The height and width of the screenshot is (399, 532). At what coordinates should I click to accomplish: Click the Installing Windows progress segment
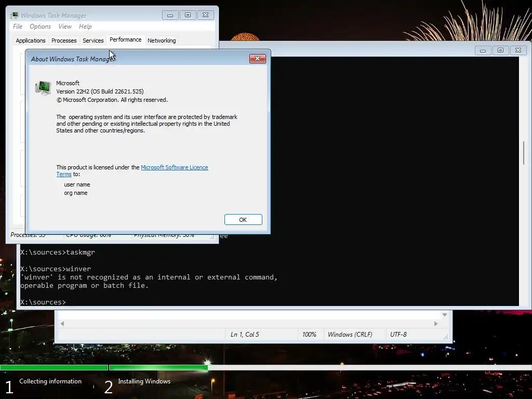158,367
